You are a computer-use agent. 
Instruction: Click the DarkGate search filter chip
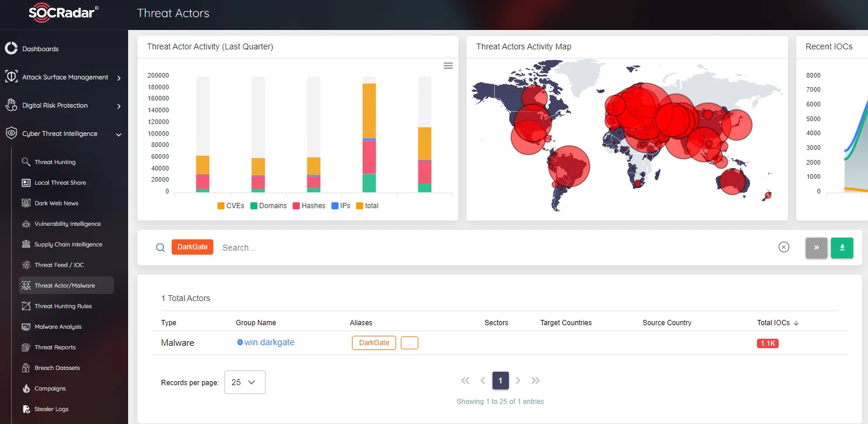[192, 247]
